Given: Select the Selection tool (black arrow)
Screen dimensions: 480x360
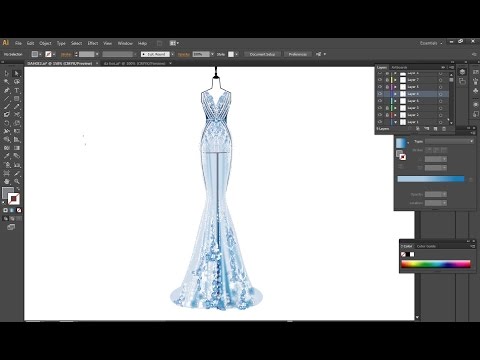Looking at the screenshot, I should tap(7, 73).
